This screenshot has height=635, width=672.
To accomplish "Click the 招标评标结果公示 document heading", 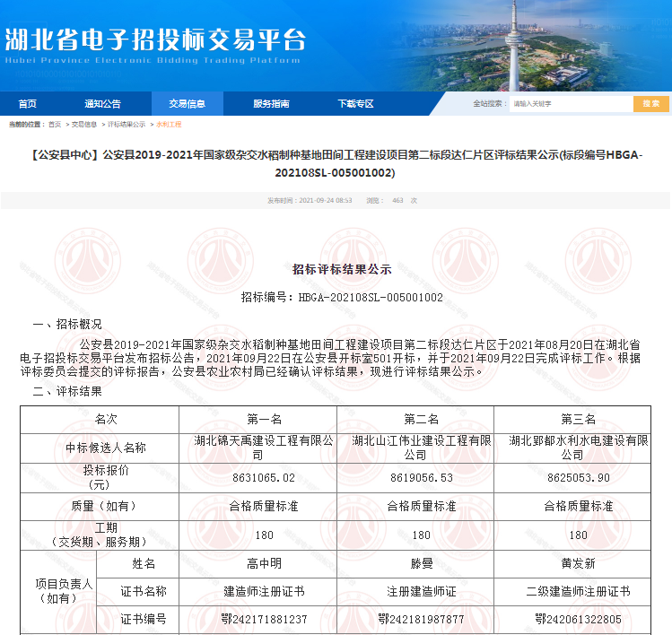I will tap(342, 269).
